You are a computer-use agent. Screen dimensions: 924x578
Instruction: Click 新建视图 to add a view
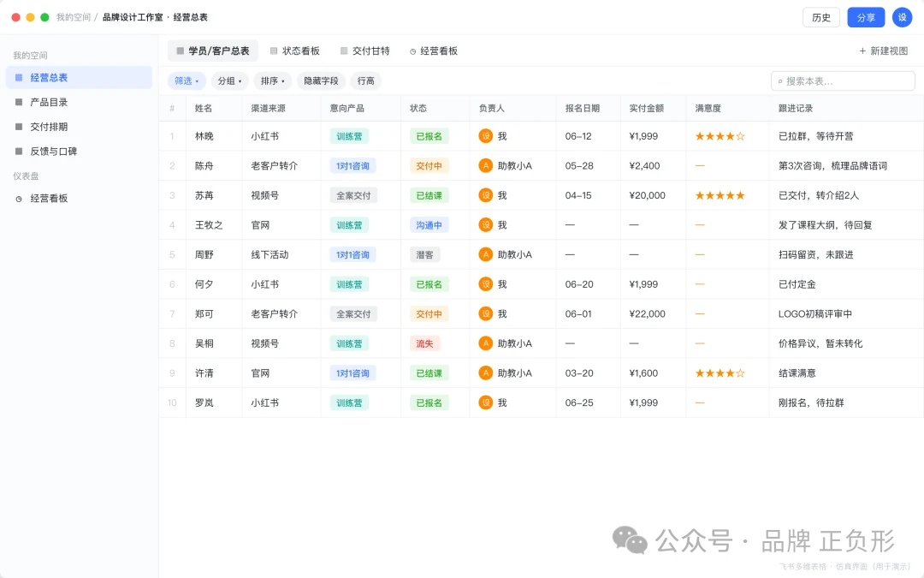(x=883, y=51)
